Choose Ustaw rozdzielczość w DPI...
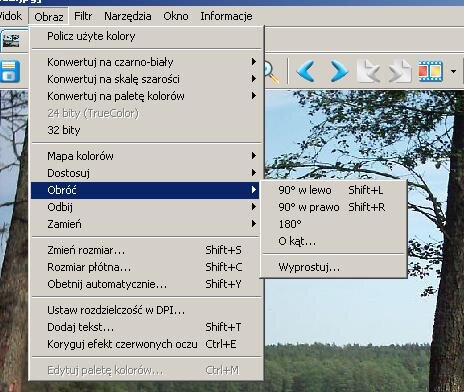 [x=145, y=310]
